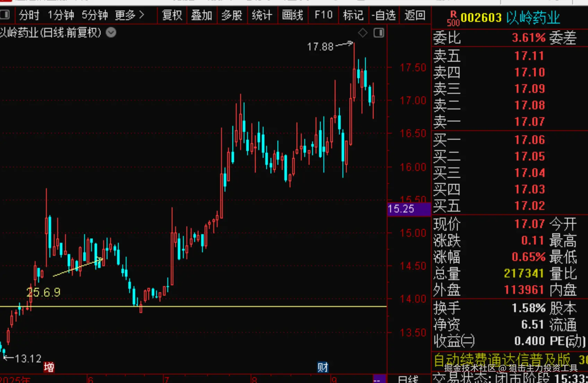588x383 pixels.
Task: Select the 买一 price 17.06
Action: (x=529, y=140)
